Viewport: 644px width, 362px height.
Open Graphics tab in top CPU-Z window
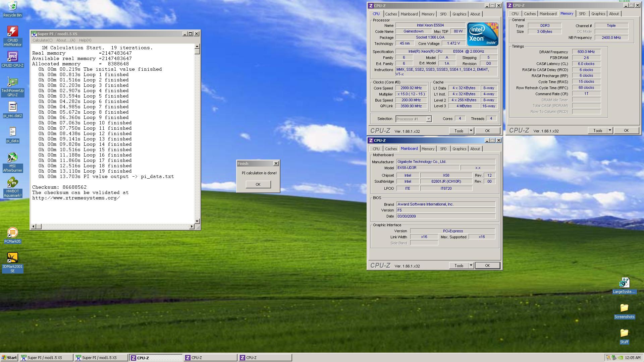[459, 14]
